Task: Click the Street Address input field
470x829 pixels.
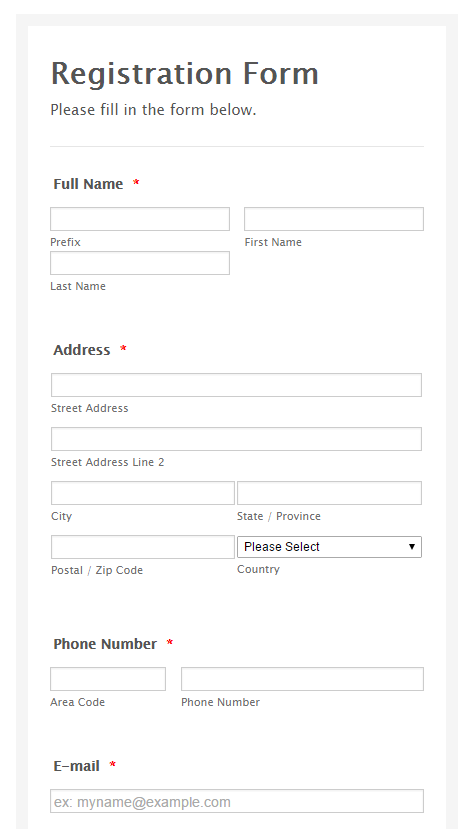Action: 236,385
